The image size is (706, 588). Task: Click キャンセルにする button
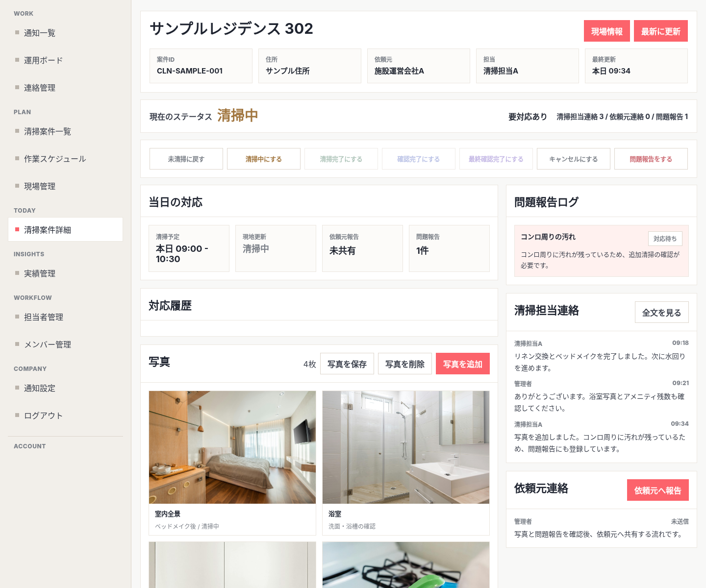coord(574,159)
